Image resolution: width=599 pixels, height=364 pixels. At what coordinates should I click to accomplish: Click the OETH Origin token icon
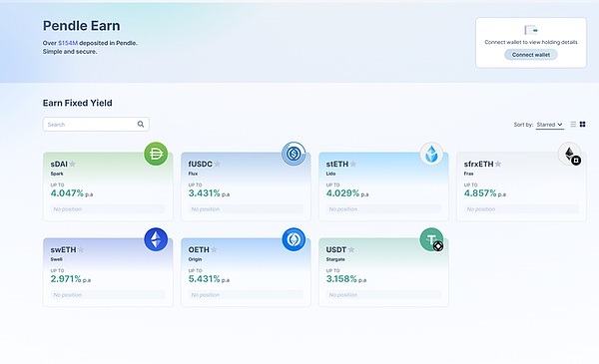[294, 239]
